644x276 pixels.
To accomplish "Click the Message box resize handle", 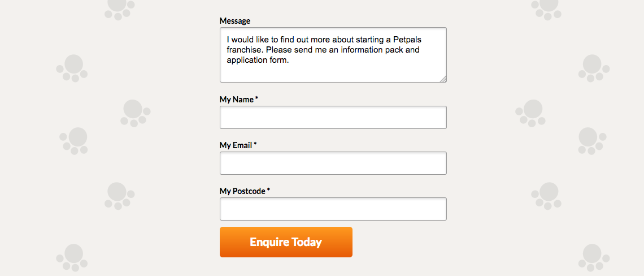I will click(443, 79).
